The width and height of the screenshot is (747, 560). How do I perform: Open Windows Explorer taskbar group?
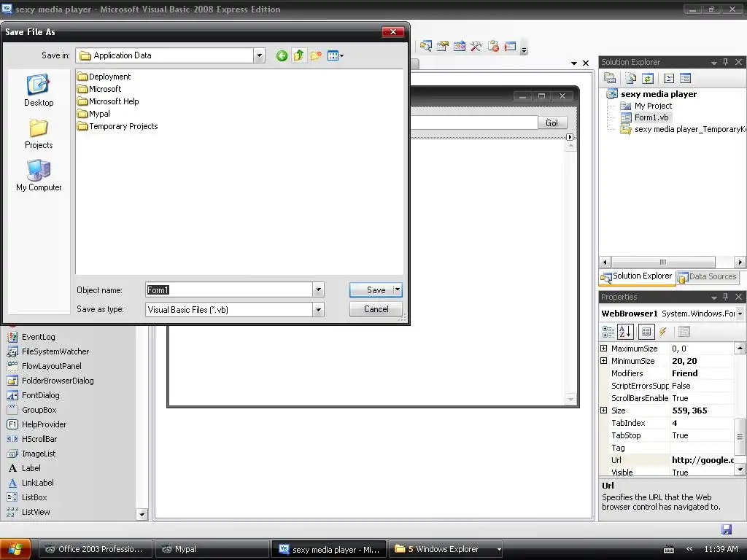pyautogui.click(x=447, y=549)
